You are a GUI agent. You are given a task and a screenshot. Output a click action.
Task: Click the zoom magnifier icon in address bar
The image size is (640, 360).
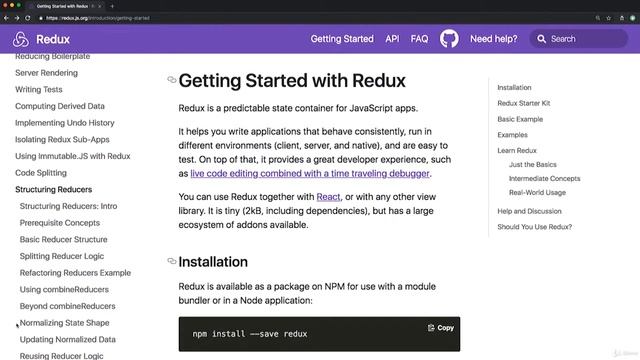(x=598, y=18)
